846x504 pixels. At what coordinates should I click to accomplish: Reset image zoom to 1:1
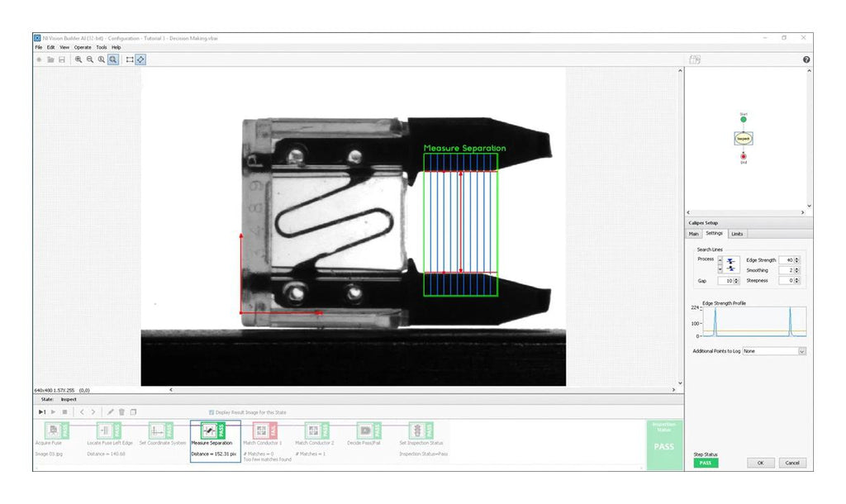(102, 59)
